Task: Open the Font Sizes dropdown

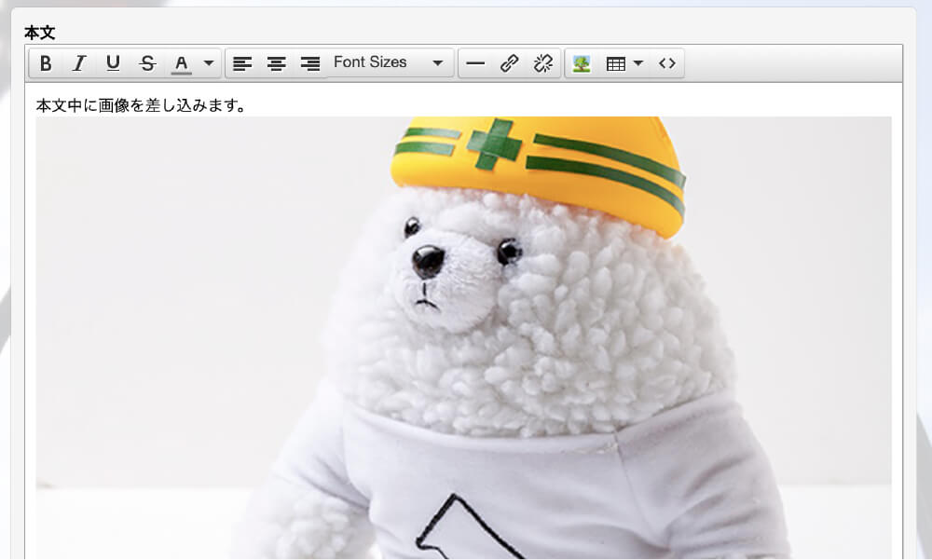Action: [x=389, y=62]
